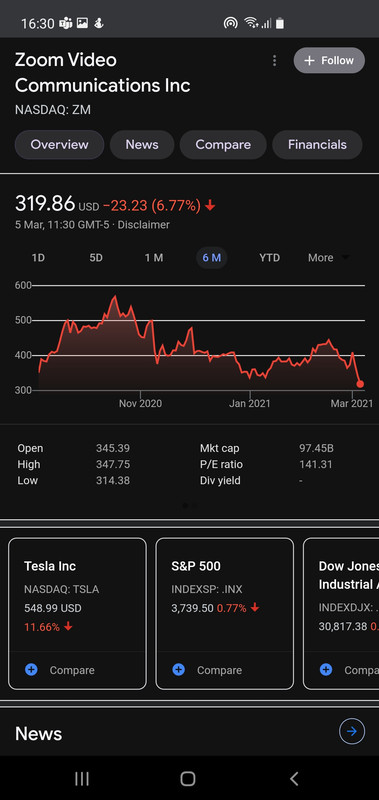Tap the Android back arrow

click(x=294, y=778)
